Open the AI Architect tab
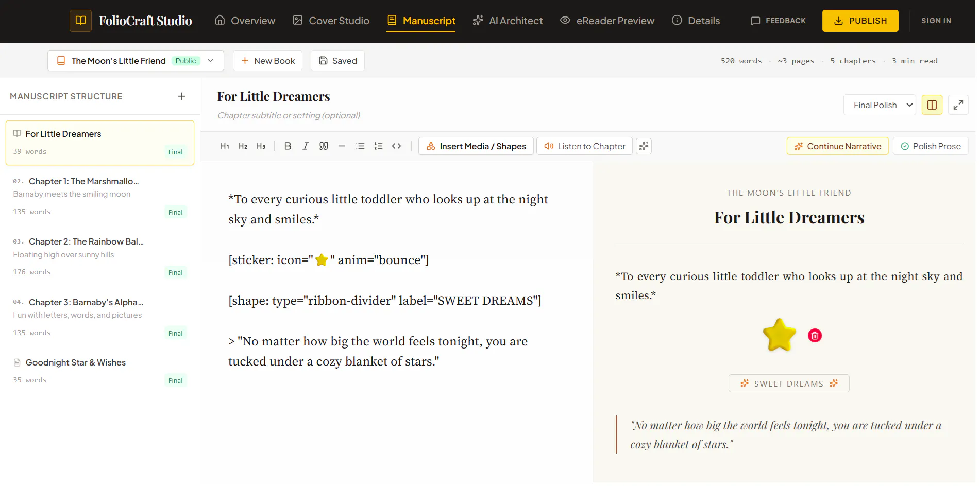The image size is (980, 487). [508, 21]
